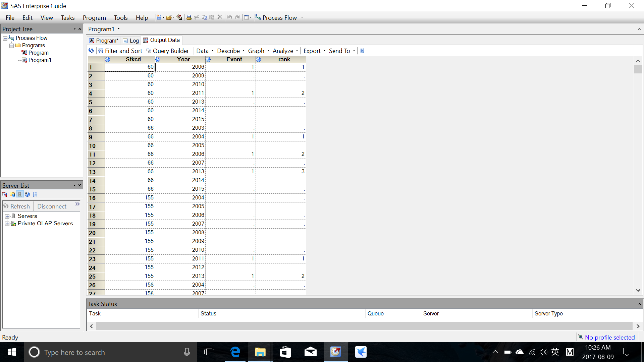Image resolution: width=644 pixels, height=362 pixels.
Task: Click the Copy toolbar icon
Action: [204, 17]
